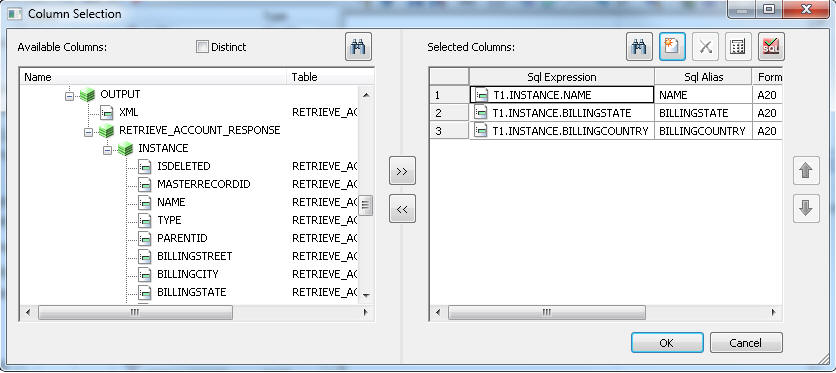Select the INSTANCE segment icon
This screenshot has height=373, width=836.
125,149
